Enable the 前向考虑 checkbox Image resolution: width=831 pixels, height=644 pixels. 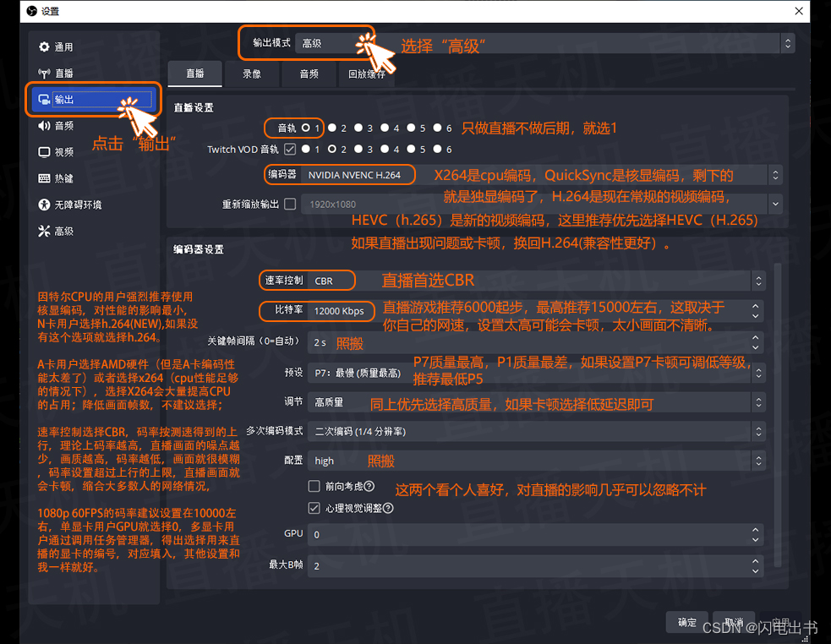pos(314,486)
